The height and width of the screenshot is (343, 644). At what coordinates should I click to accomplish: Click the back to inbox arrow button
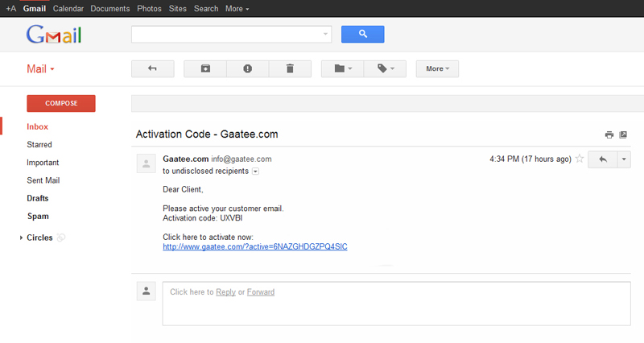pyautogui.click(x=152, y=68)
